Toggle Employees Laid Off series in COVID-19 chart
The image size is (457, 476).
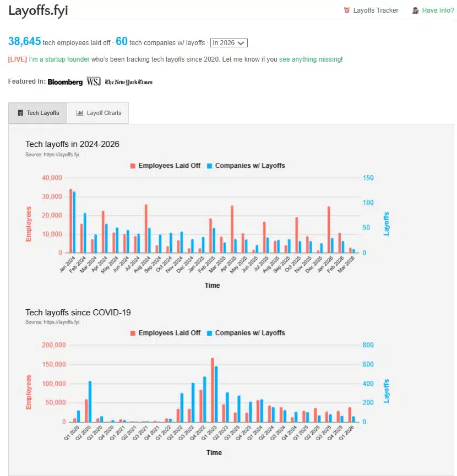(x=169, y=333)
